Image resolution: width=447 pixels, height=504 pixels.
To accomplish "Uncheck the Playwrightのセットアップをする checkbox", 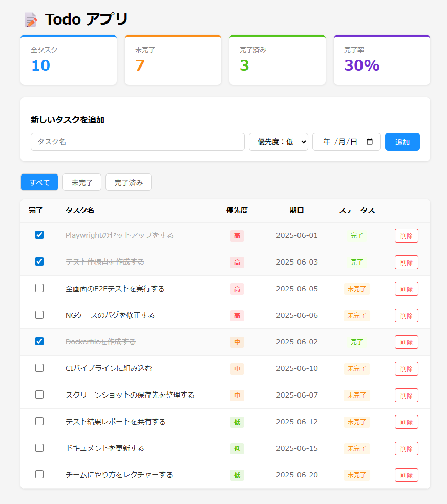I will pos(39,235).
